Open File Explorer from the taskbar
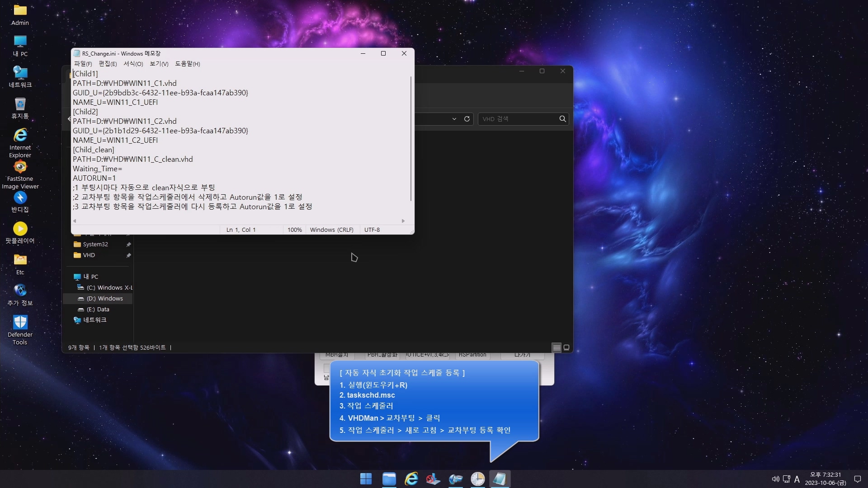Viewport: 868px width, 488px height. [389, 479]
